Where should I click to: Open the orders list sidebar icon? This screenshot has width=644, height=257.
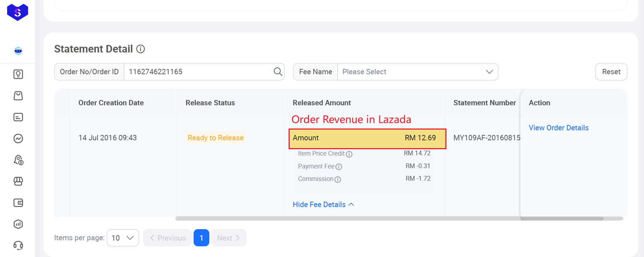(x=18, y=117)
